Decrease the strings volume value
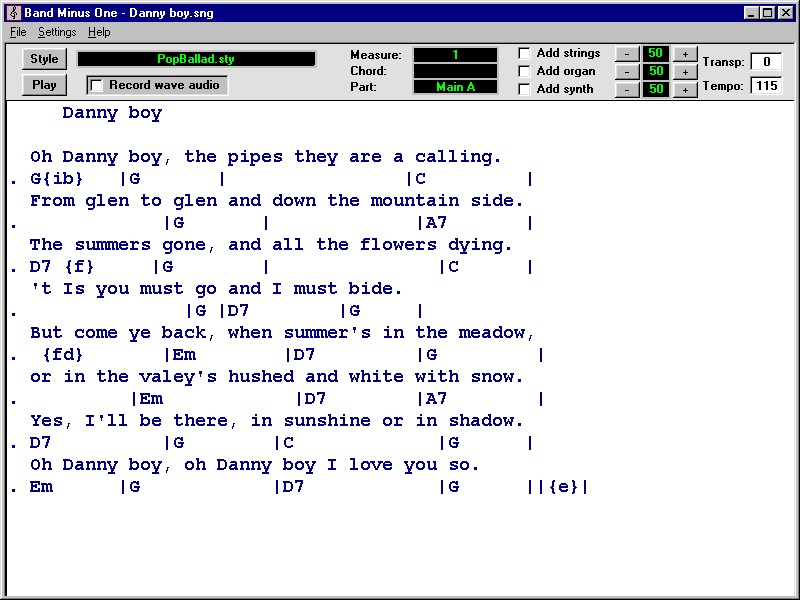The height and width of the screenshot is (600, 800). [627, 53]
